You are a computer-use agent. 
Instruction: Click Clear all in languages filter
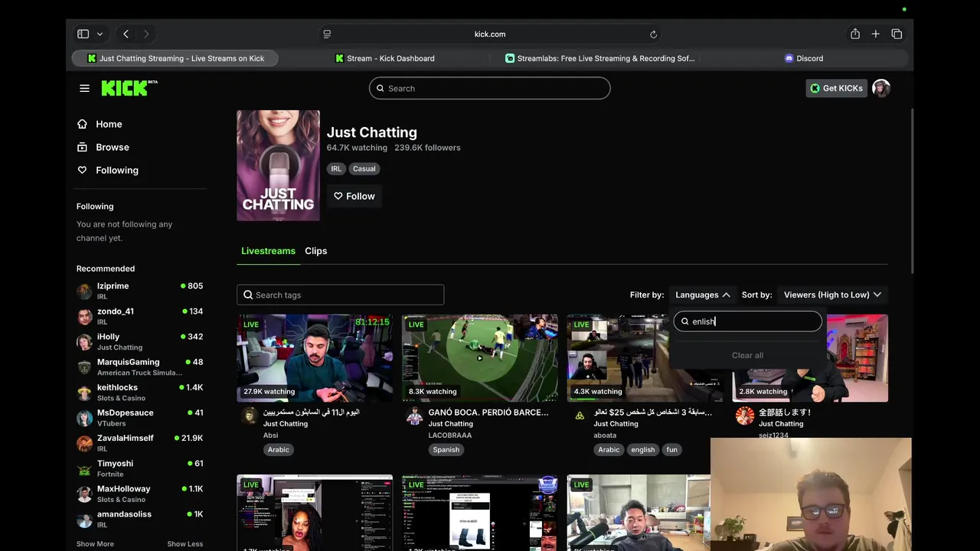pos(747,355)
